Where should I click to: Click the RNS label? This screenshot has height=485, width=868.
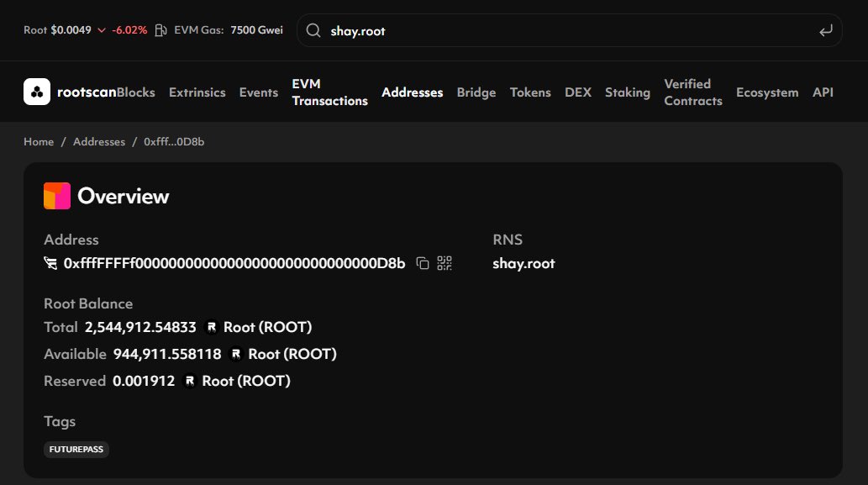tap(508, 240)
